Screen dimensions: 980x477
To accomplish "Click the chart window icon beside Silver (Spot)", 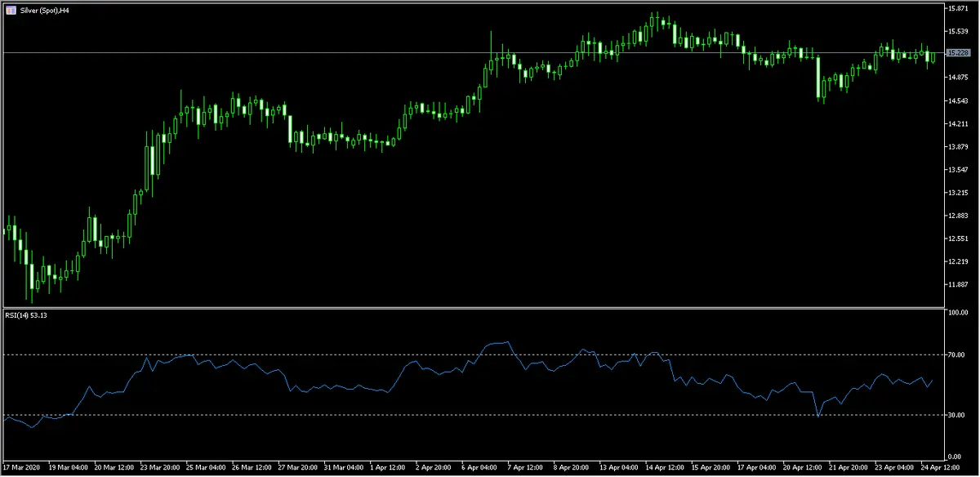I will tap(9, 9).
